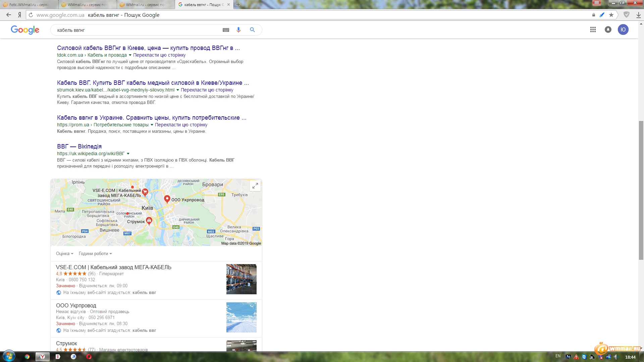Click the ООО Укрпровод red map pin

(x=167, y=199)
